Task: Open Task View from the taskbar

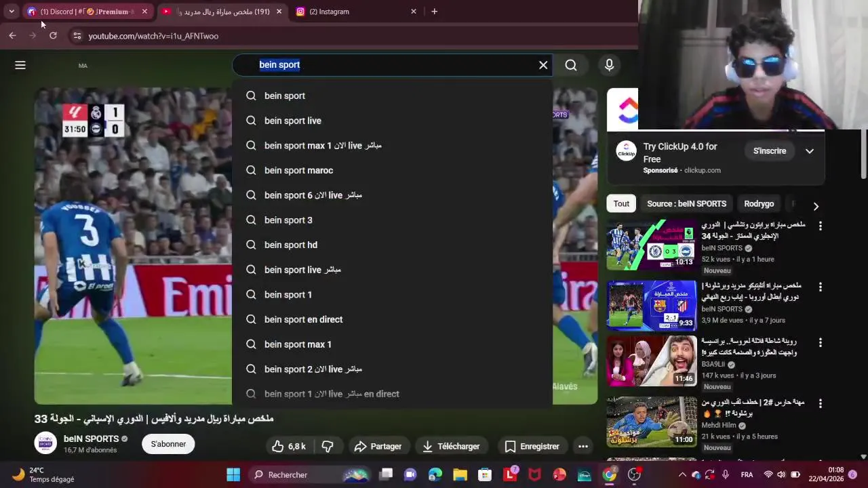Action: (386, 474)
